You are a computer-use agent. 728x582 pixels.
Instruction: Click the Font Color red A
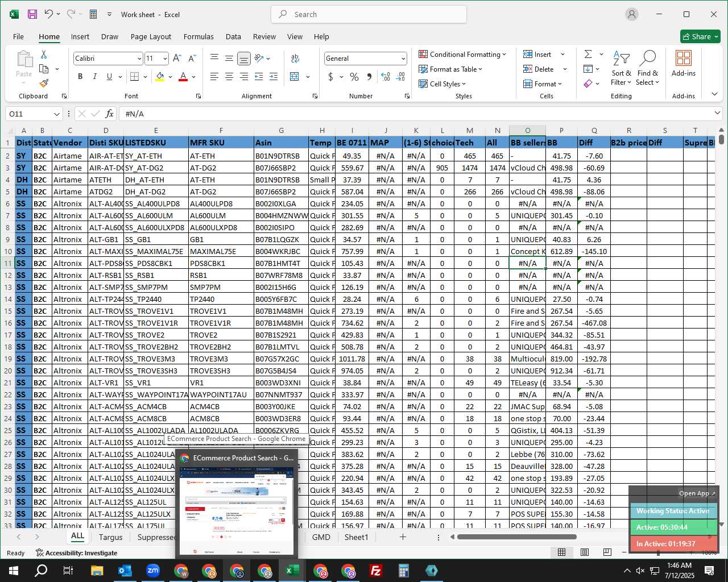[183, 76]
